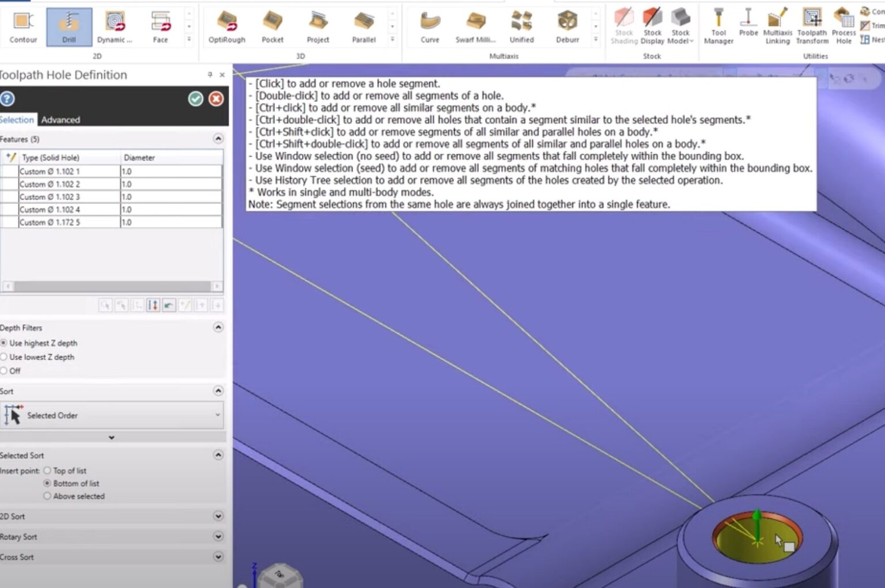Collapse the Features (5) section
Screen dimensions: 885x588
[218, 139]
